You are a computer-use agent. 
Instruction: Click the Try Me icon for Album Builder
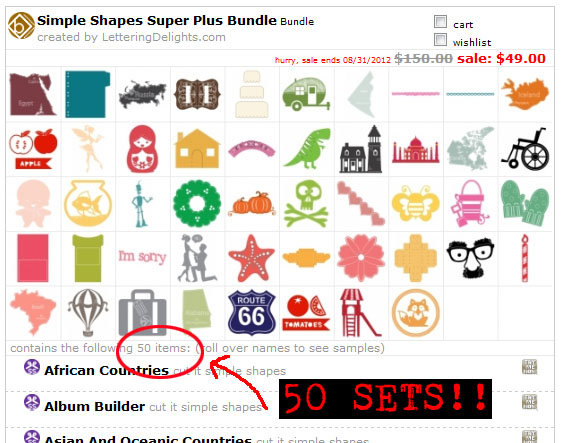pyautogui.click(x=529, y=402)
